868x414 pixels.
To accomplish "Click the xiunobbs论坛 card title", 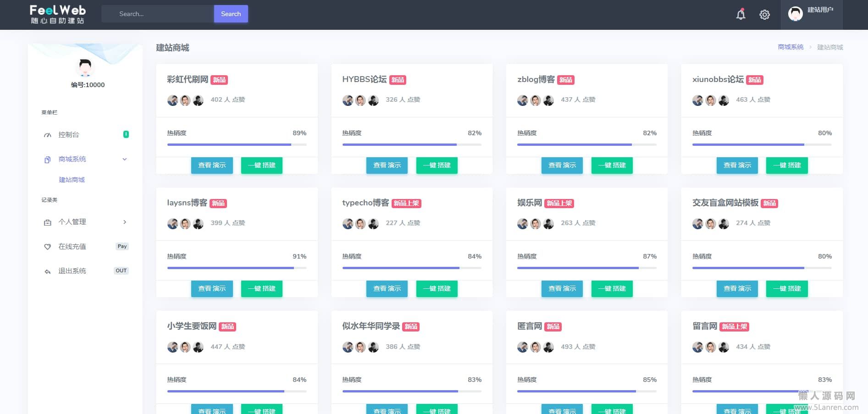I will tap(718, 79).
